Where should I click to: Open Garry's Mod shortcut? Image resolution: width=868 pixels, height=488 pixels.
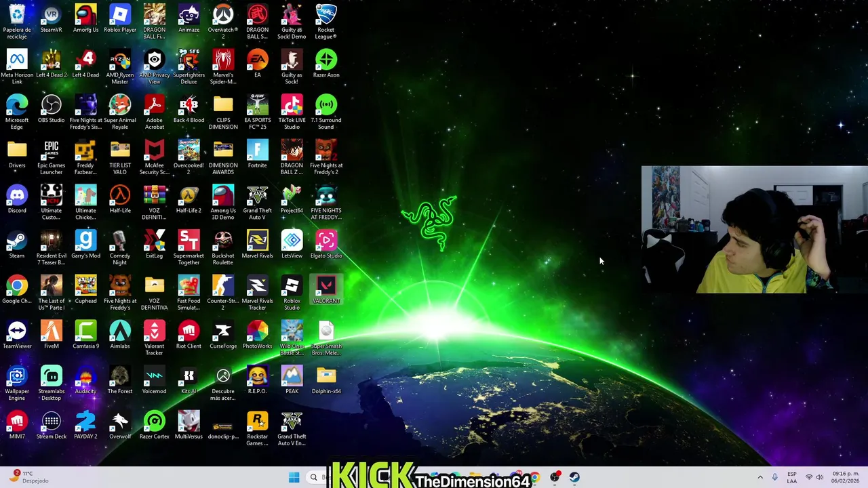coord(85,245)
